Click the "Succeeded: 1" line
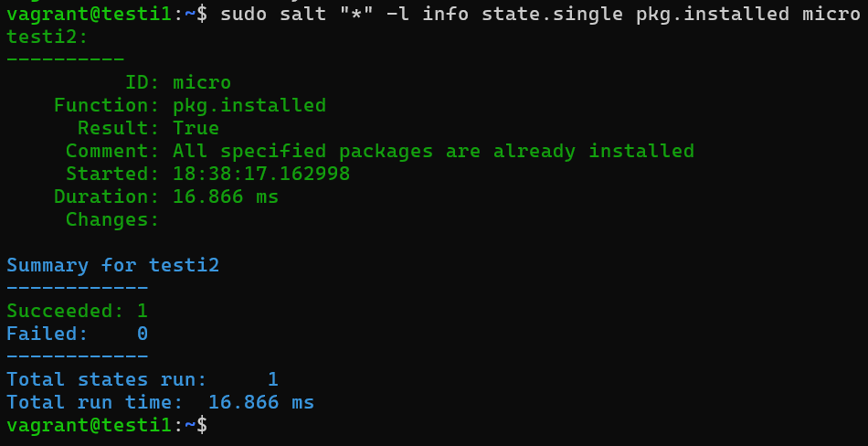The height and width of the screenshot is (446, 868). 77,311
